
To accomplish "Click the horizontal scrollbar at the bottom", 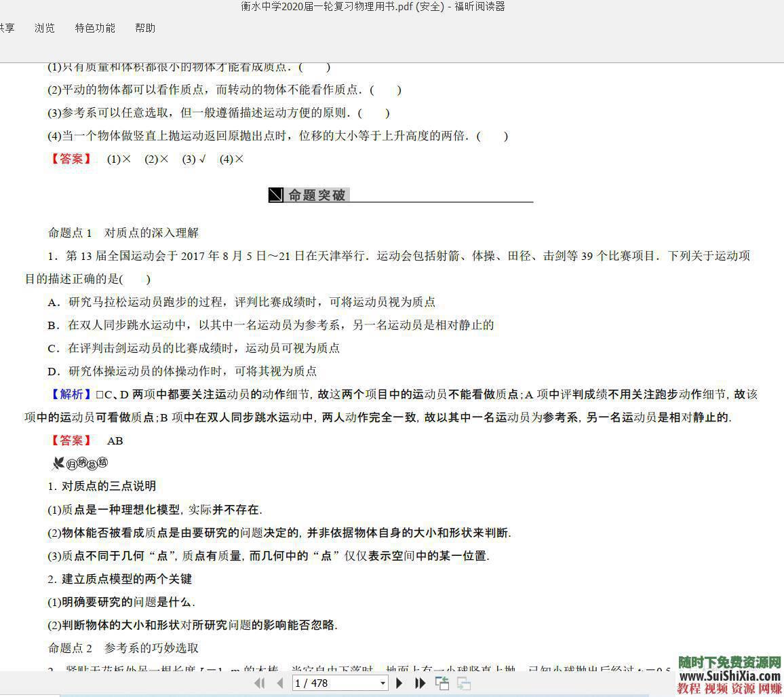I will [x=339, y=695].
